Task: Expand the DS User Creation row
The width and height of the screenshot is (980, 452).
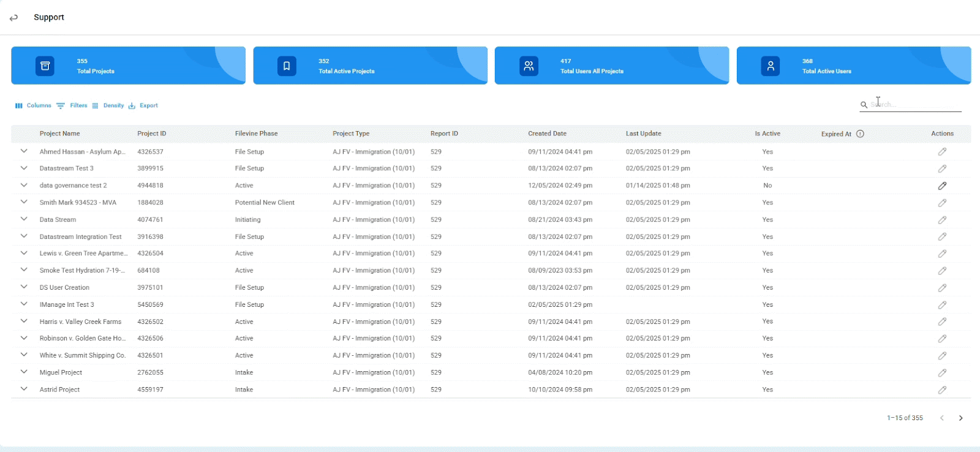Action: click(24, 287)
